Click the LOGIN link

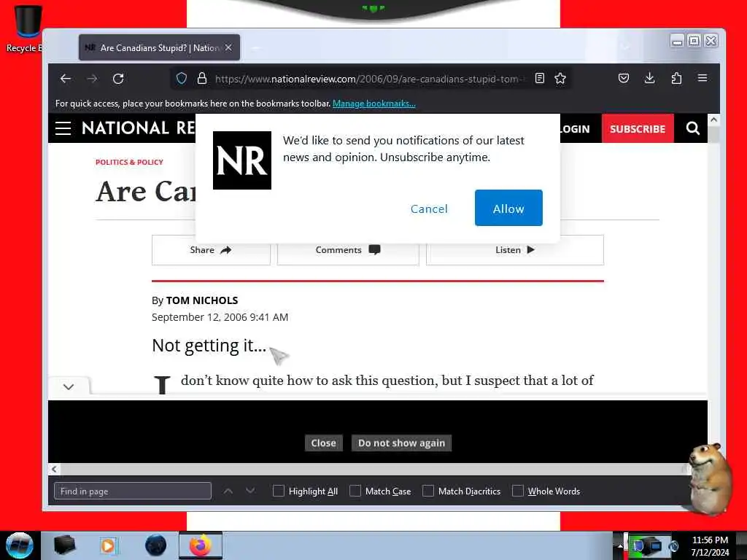tap(575, 129)
